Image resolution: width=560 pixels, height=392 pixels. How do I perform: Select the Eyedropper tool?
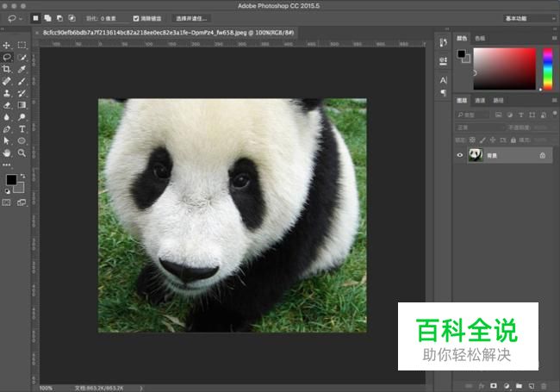coord(22,69)
